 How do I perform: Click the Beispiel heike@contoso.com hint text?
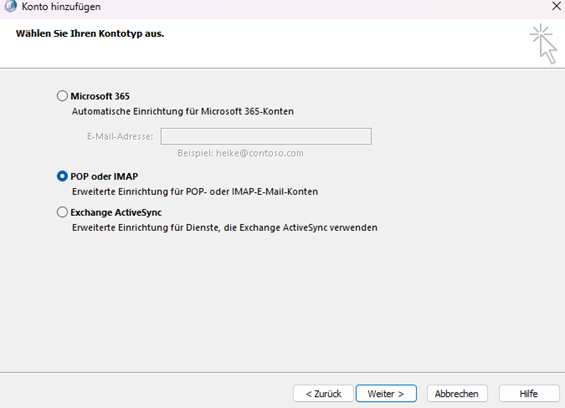(240, 153)
